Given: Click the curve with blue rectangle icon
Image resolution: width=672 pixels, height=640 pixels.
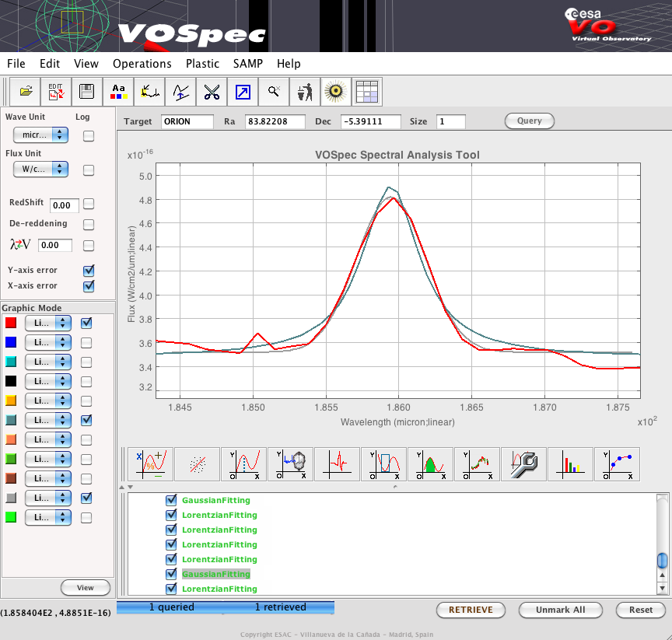Looking at the screenshot, I should click(384, 464).
